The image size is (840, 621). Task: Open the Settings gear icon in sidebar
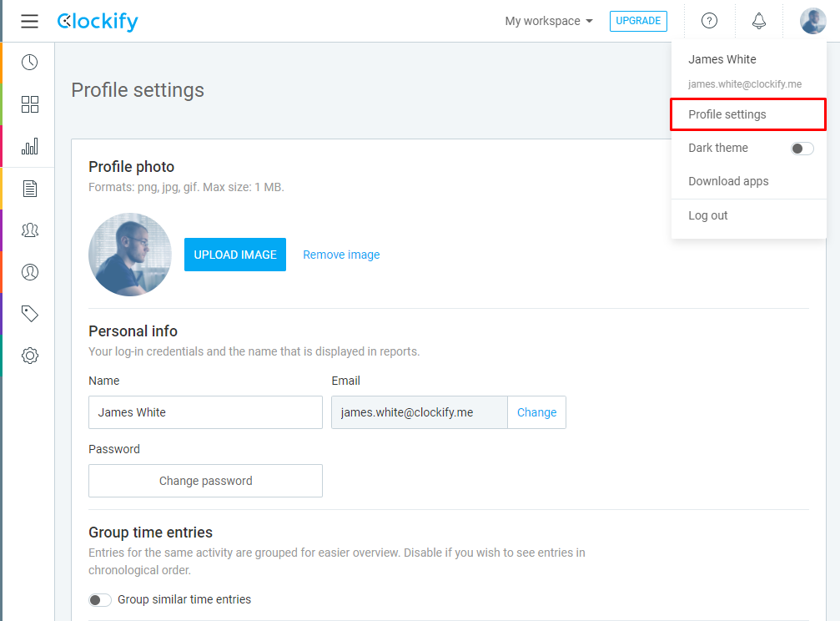[x=29, y=356]
